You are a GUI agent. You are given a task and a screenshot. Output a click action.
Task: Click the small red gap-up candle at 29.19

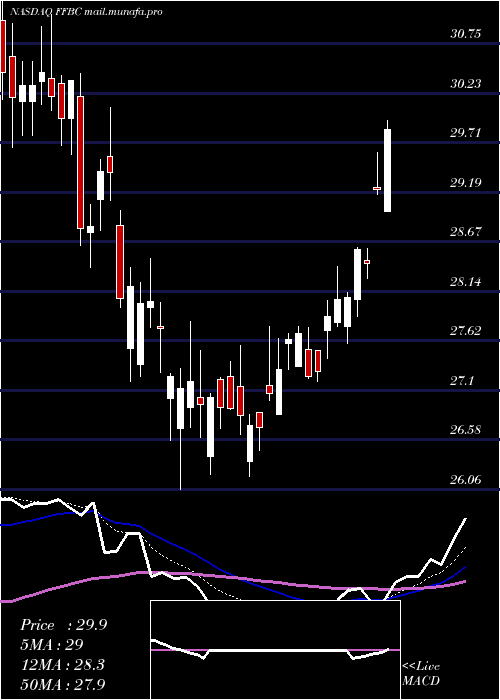click(377, 188)
